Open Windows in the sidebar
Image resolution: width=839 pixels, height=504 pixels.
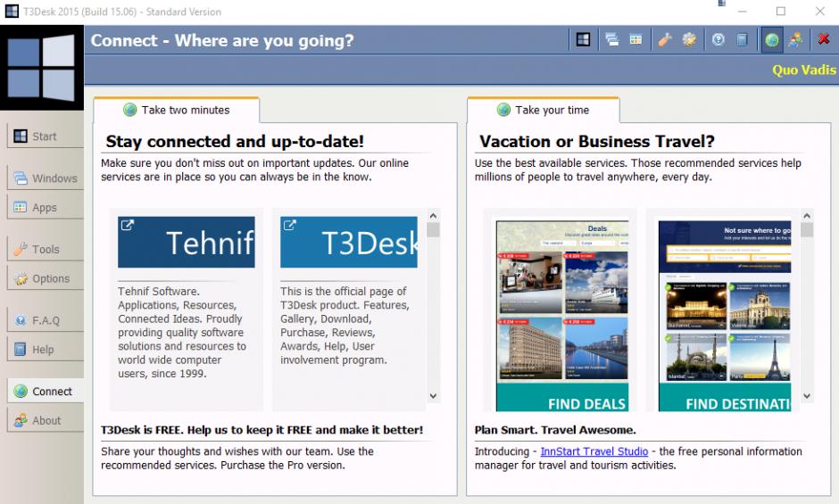click(x=46, y=178)
